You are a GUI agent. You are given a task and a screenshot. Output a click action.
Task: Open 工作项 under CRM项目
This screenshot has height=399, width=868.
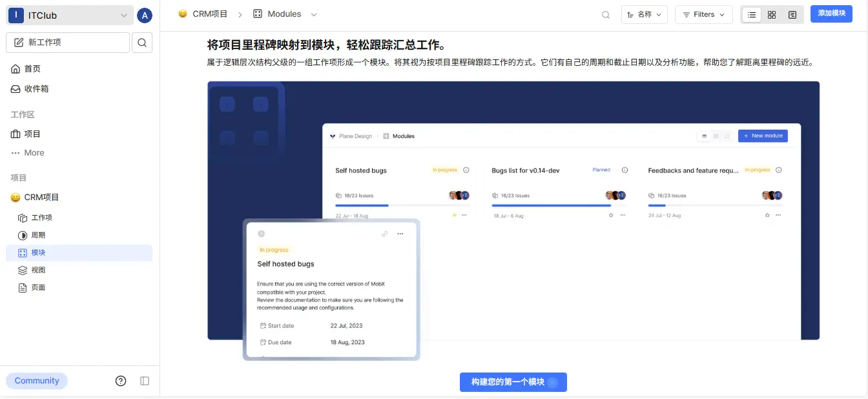pyautogui.click(x=41, y=218)
